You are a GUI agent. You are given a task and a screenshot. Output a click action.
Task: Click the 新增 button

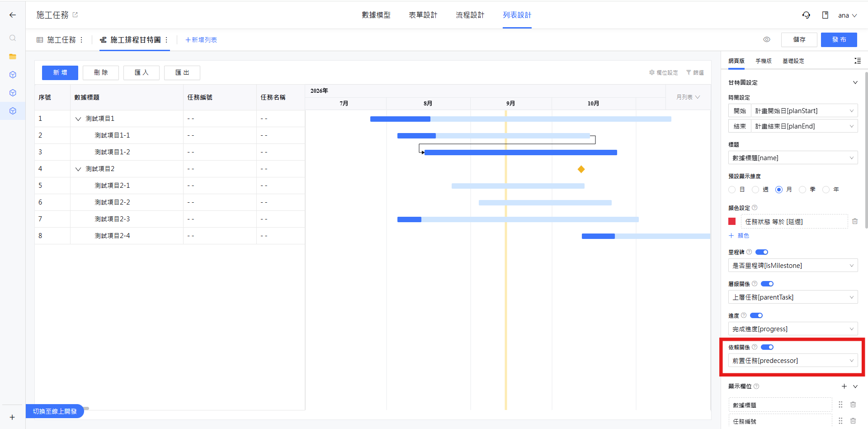pos(60,72)
